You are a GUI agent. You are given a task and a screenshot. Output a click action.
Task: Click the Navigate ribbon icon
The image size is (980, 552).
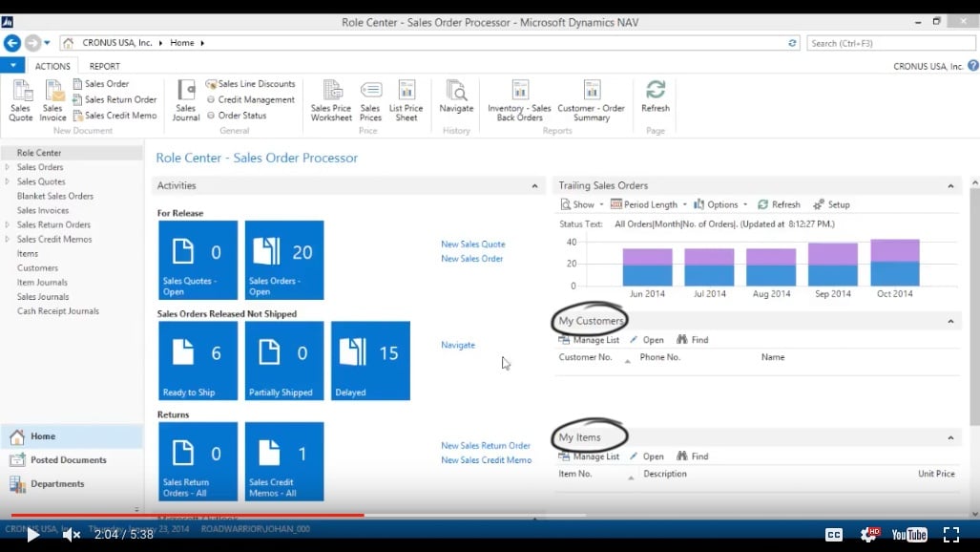(x=456, y=96)
